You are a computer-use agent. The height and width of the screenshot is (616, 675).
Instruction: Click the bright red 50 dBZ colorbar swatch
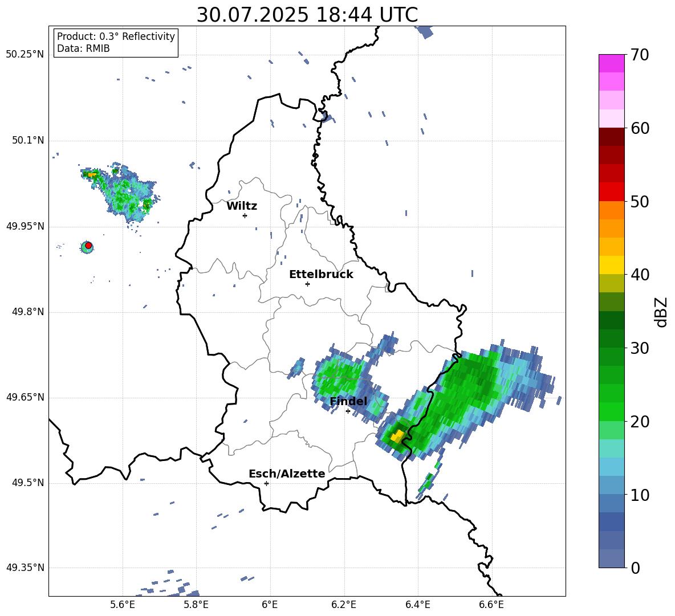611,192
